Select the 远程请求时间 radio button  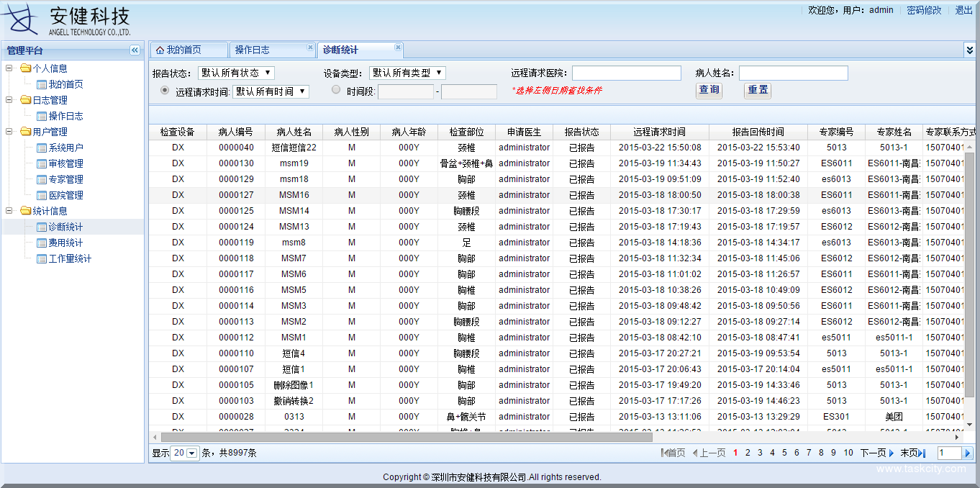(x=165, y=91)
